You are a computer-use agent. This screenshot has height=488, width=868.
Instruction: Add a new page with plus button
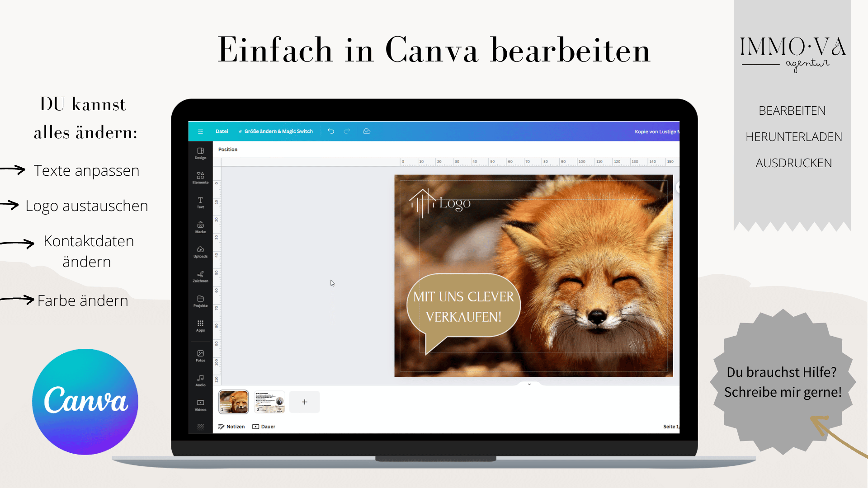point(304,402)
